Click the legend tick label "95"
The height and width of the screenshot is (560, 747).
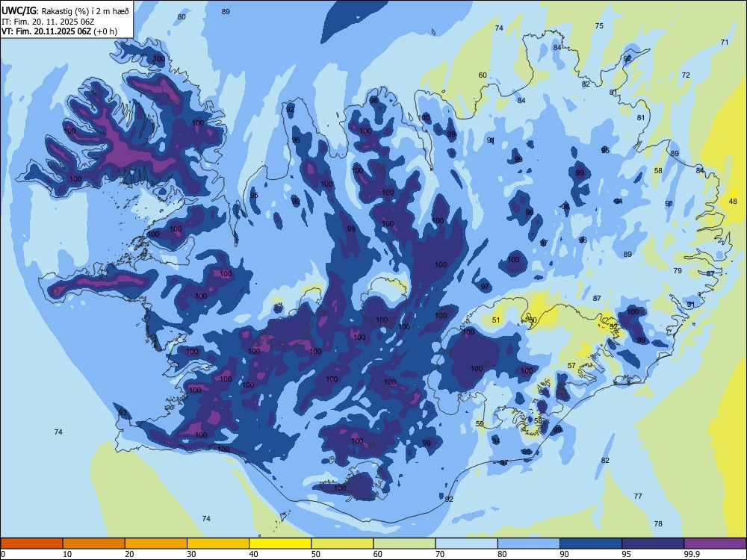point(626,554)
